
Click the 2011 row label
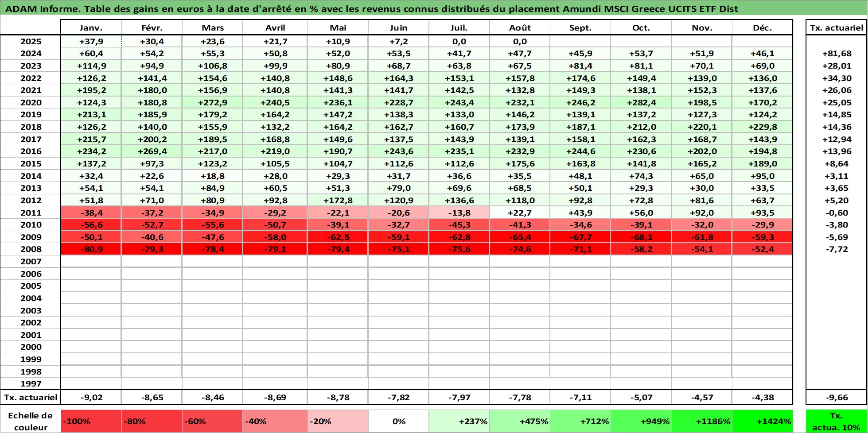31,213
